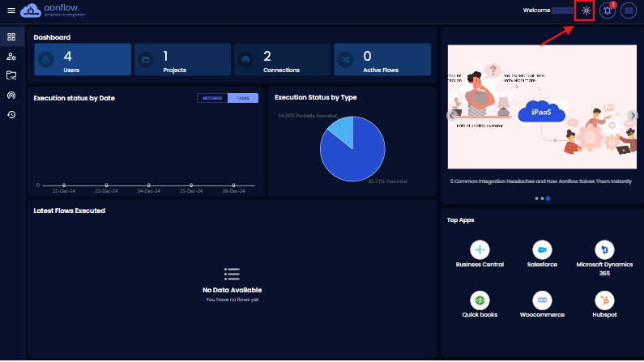Open the notifications bell icon
644x362 pixels.
[x=608, y=11]
